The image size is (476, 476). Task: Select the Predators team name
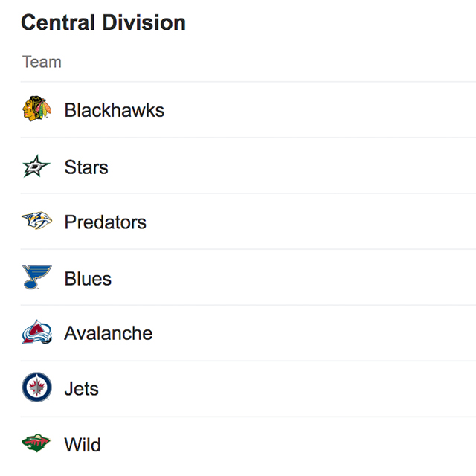click(x=106, y=222)
